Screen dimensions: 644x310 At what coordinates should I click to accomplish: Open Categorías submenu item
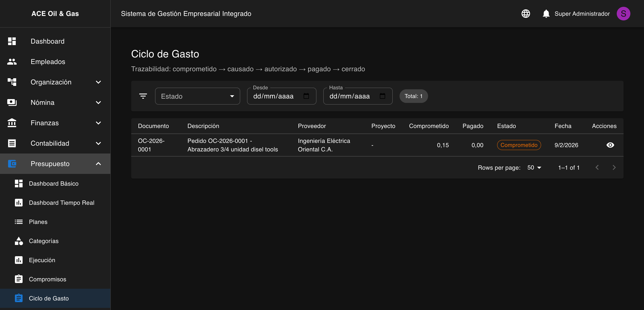(x=55, y=241)
